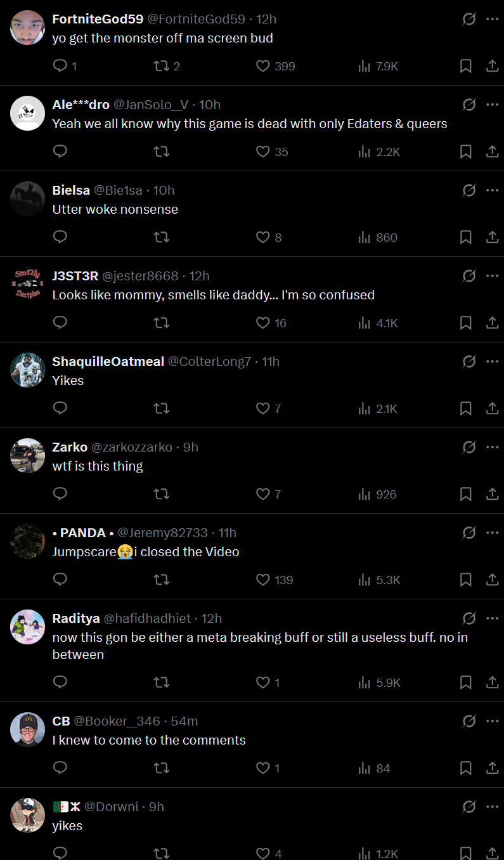Screen dimensions: 504x860
Task: Expand more menu on Dorwni's reply
Action: click(x=492, y=807)
